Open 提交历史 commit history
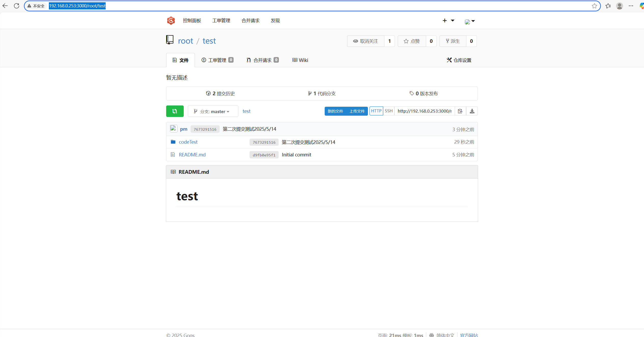The image size is (644, 337). tap(220, 93)
